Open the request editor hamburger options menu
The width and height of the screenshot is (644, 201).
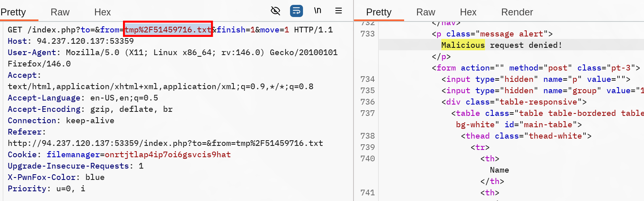pos(339,11)
